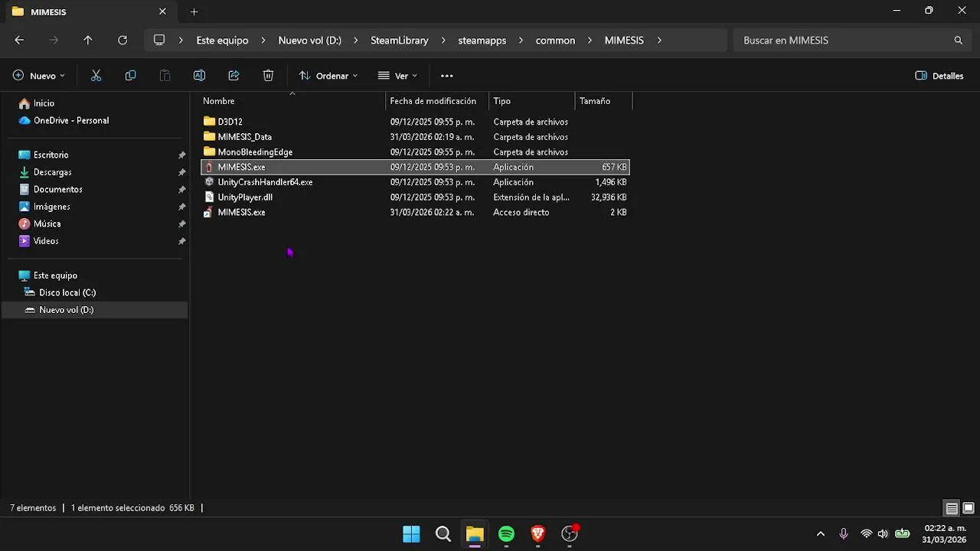Go up one folder level arrow
980x551 pixels.
pyautogui.click(x=88, y=41)
